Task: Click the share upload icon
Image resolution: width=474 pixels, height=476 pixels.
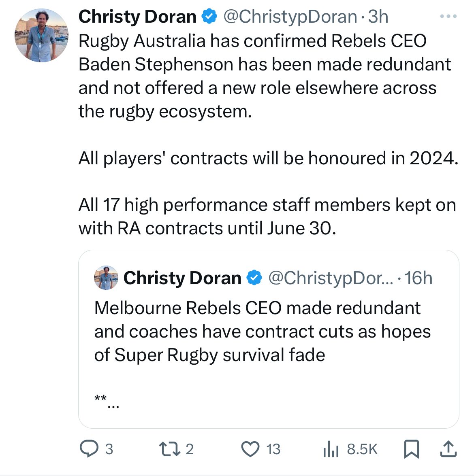Action: coord(448,449)
